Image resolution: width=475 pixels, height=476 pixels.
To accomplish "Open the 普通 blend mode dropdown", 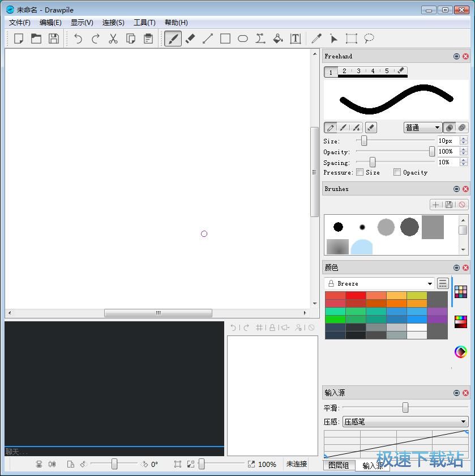I will (422, 127).
